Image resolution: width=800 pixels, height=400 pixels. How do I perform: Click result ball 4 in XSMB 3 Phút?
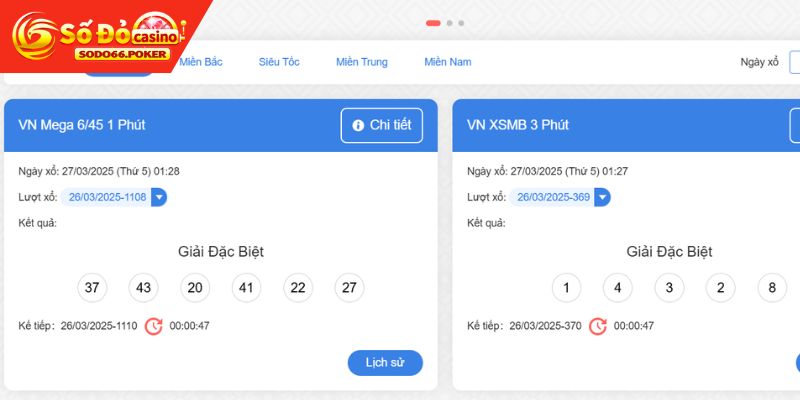pos(618,288)
